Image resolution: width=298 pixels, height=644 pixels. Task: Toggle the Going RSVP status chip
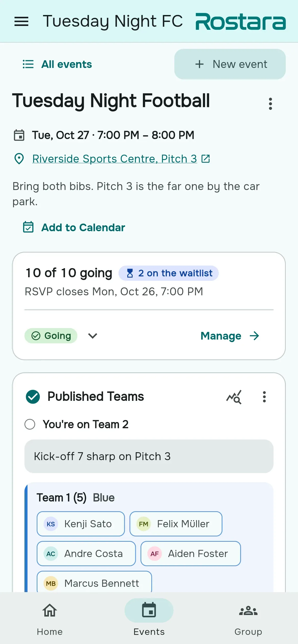[51, 336]
